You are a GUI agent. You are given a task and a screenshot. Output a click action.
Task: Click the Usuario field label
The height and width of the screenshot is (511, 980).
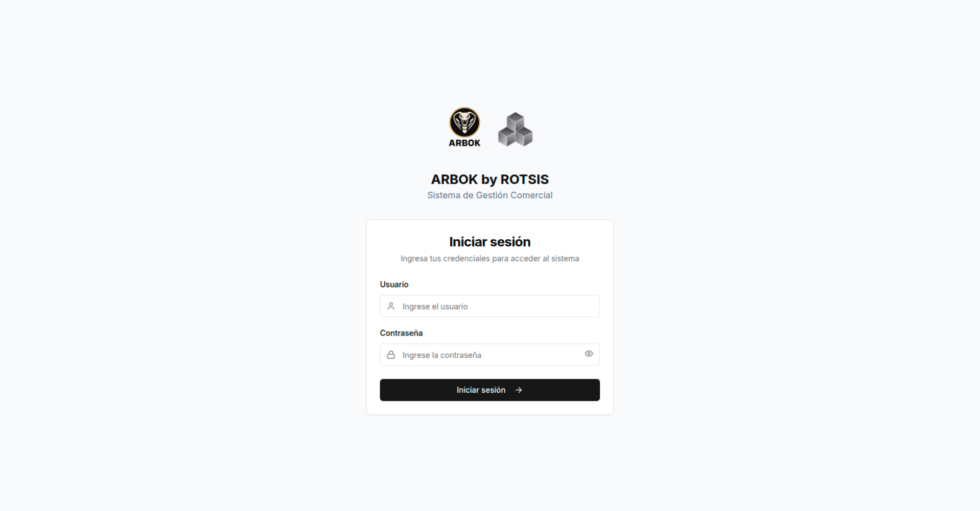coord(394,285)
